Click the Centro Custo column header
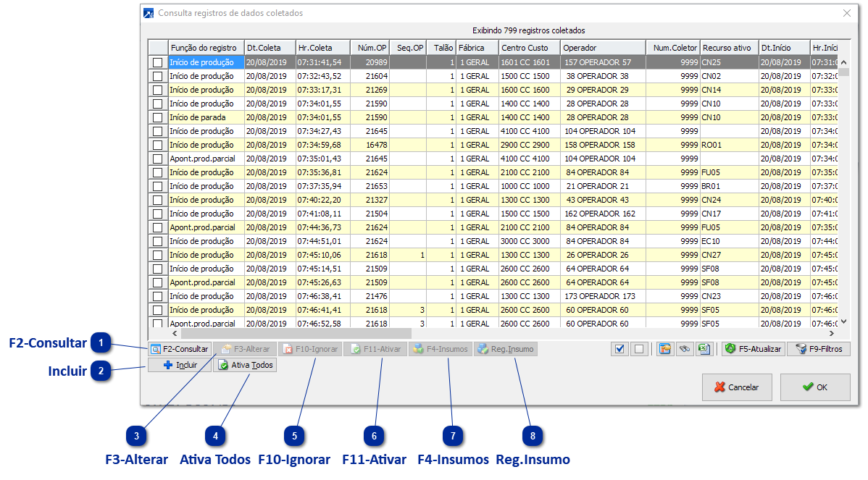Screen dimensions: 868x480 [x=529, y=48]
